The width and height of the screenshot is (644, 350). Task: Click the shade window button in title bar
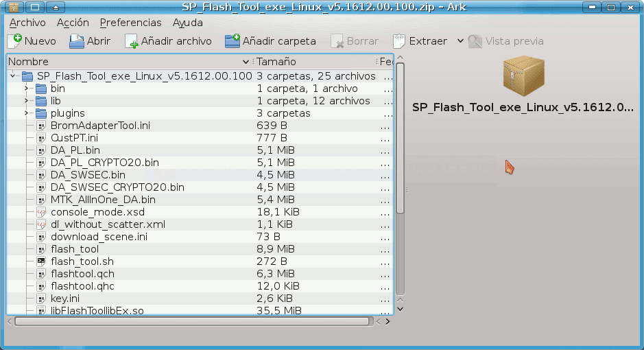coord(56,7)
